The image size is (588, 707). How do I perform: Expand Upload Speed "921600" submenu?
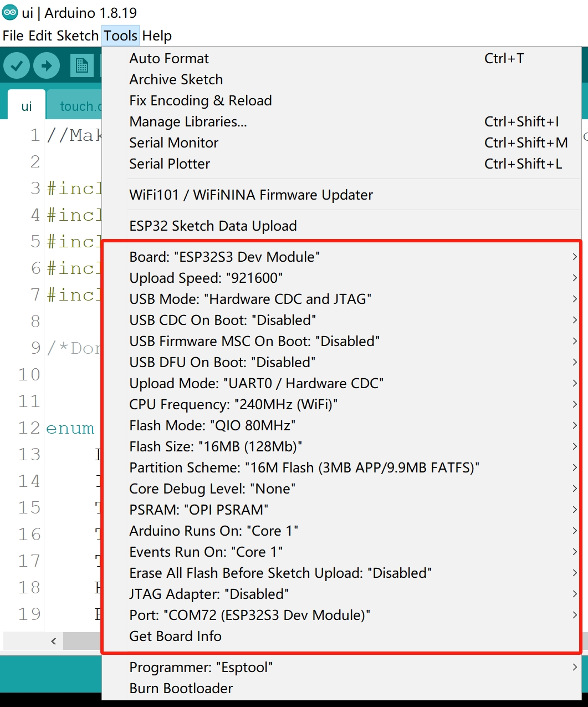[x=341, y=278]
